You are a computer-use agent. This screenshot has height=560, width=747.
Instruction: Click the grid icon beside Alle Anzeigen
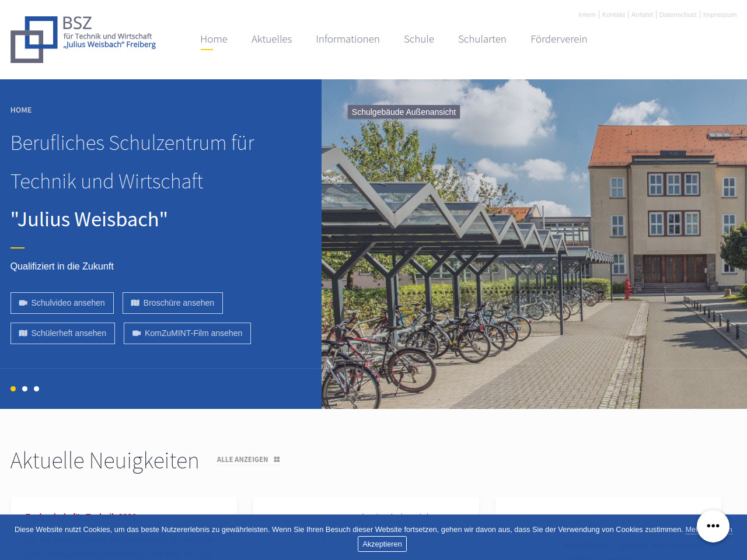point(277,460)
